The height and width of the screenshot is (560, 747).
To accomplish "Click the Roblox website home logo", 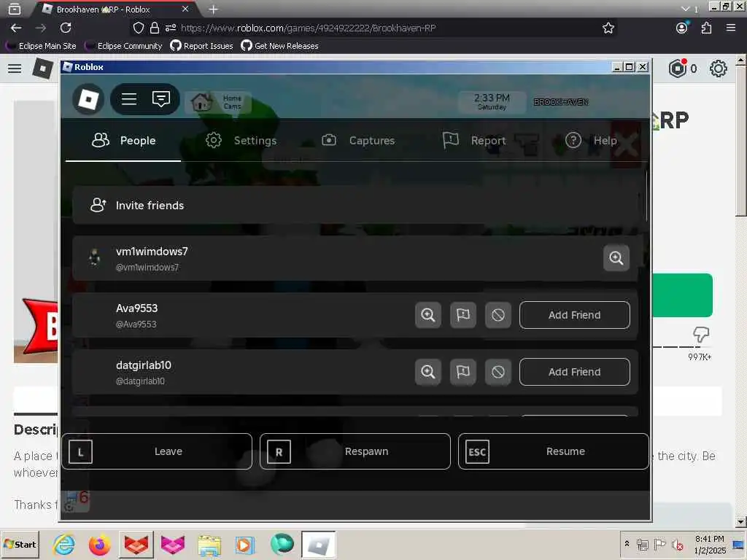I will coord(42,69).
